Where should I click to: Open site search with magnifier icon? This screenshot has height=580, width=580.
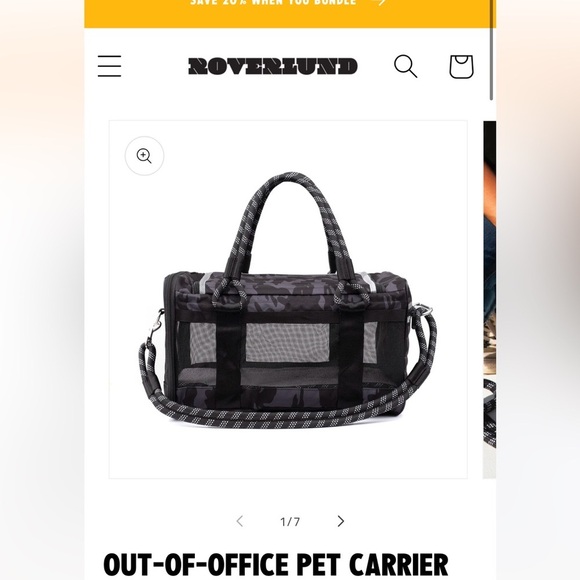(x=405, y=66)
